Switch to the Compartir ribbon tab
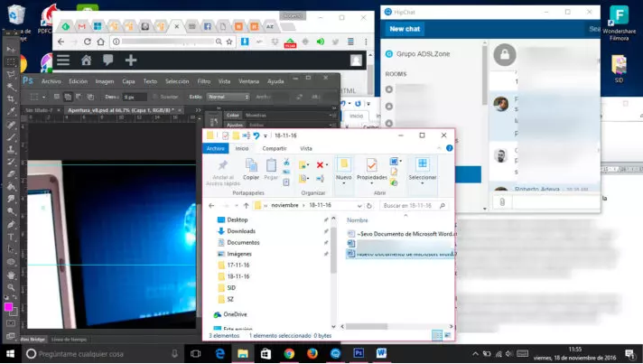 pos(274,148)
